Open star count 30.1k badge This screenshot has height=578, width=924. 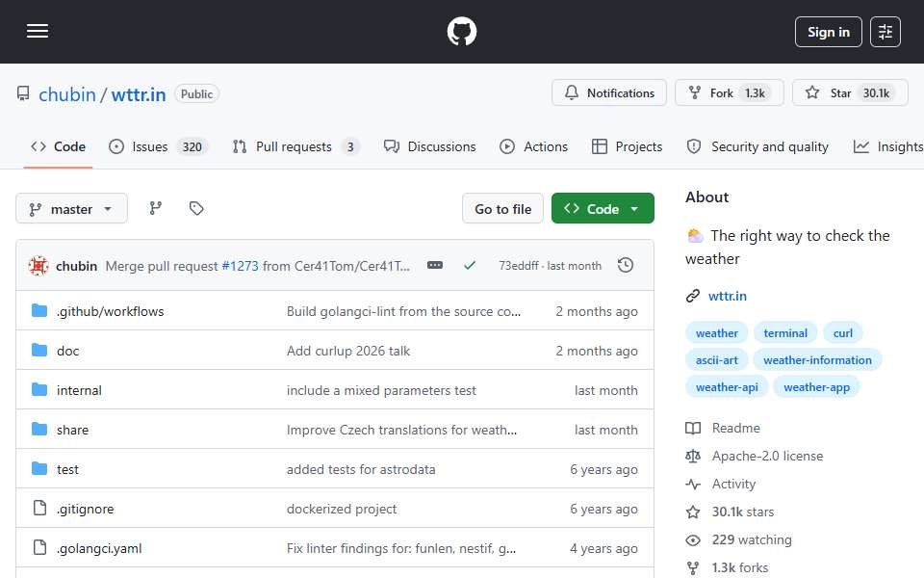876,93
